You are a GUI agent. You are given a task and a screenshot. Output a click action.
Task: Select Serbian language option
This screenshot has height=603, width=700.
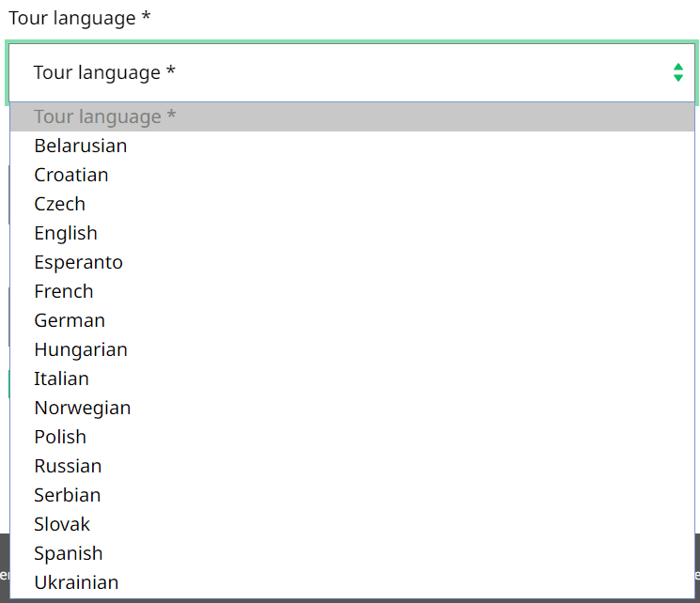tap(68, 495)
